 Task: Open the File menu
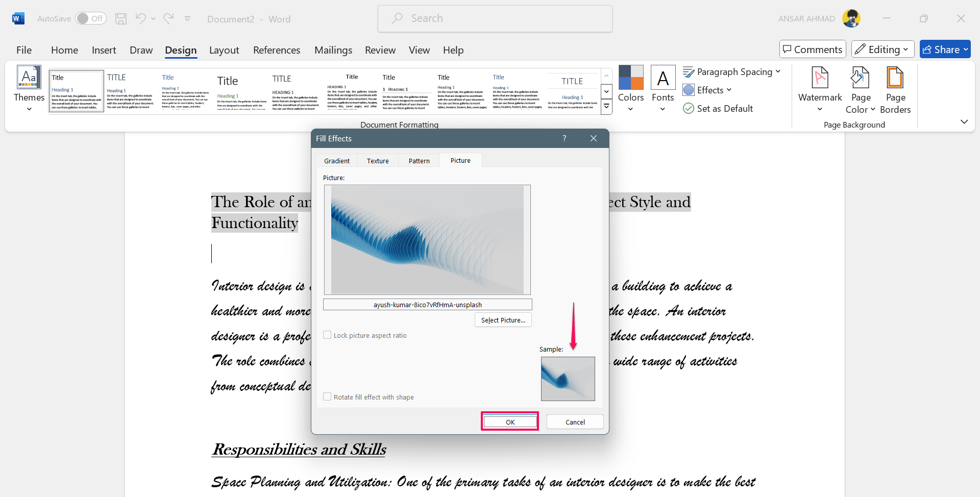24,50
